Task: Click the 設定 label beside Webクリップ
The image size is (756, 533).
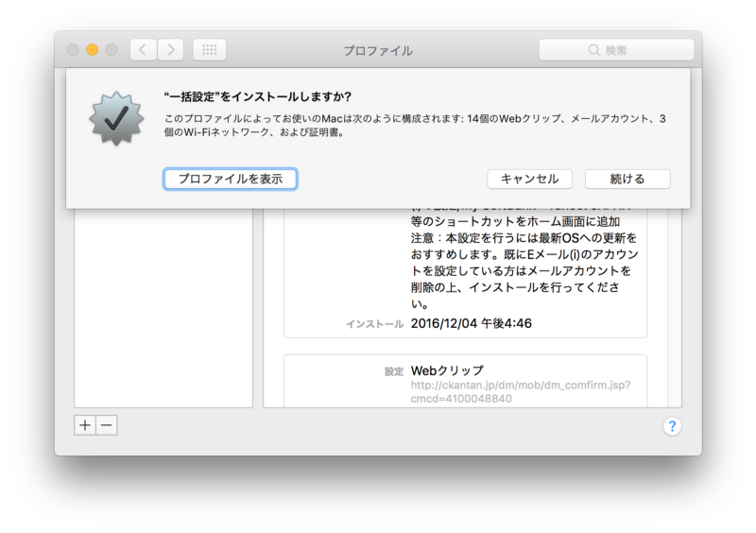Action: coord(394,371)
